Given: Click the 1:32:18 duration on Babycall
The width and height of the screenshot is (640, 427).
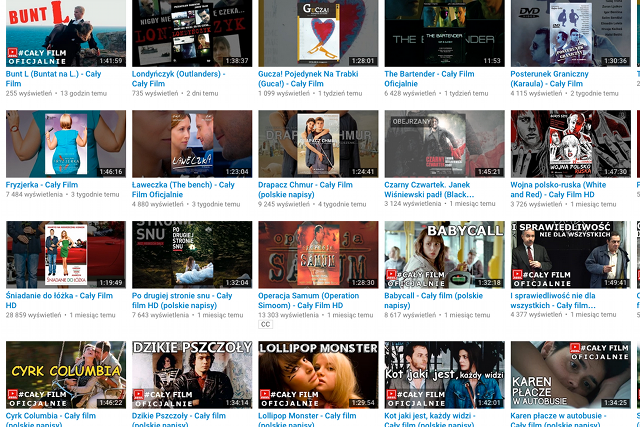Looking at the screenshot, I should [489, 282].
